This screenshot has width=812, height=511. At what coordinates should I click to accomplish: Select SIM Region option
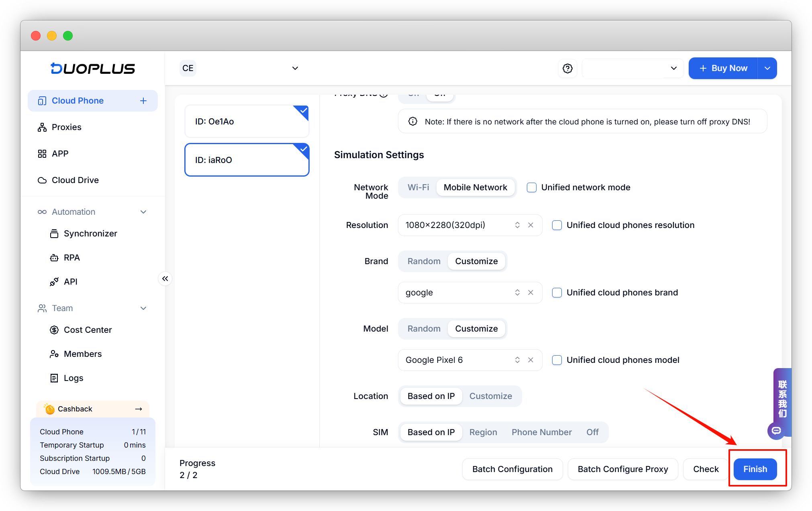pos(483,432)
